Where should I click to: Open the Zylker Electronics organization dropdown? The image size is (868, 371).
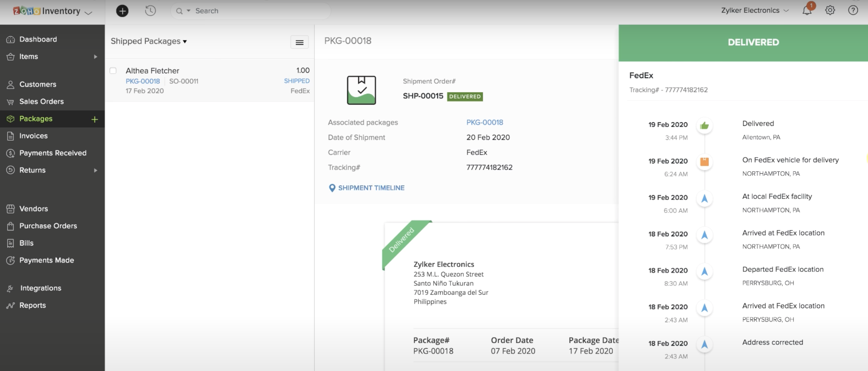(755, 11)
